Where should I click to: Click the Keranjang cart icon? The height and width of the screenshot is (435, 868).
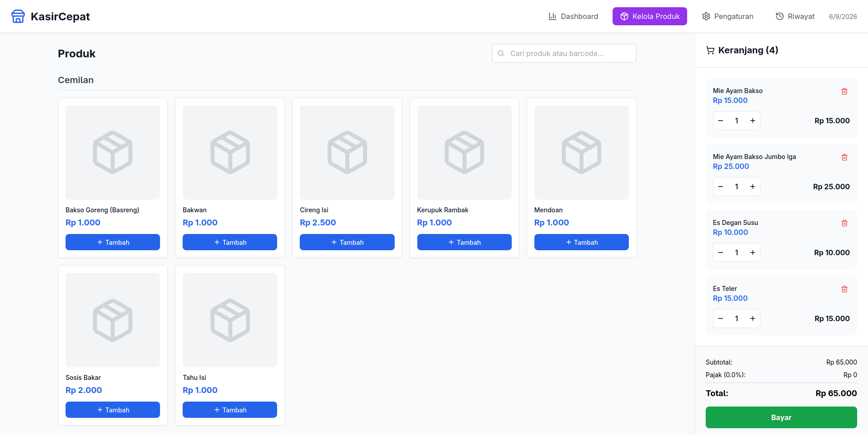(x=710, y=50)
